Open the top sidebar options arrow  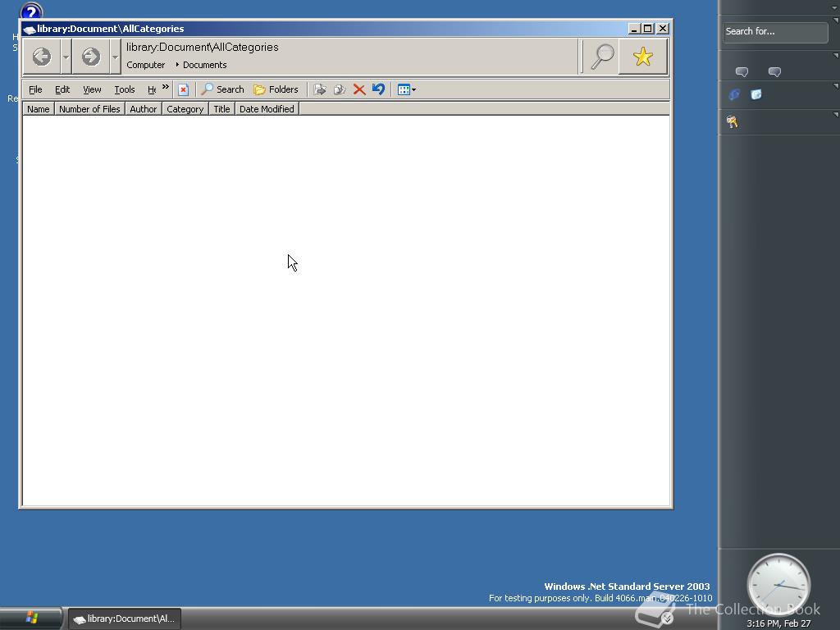click(836, 7)
